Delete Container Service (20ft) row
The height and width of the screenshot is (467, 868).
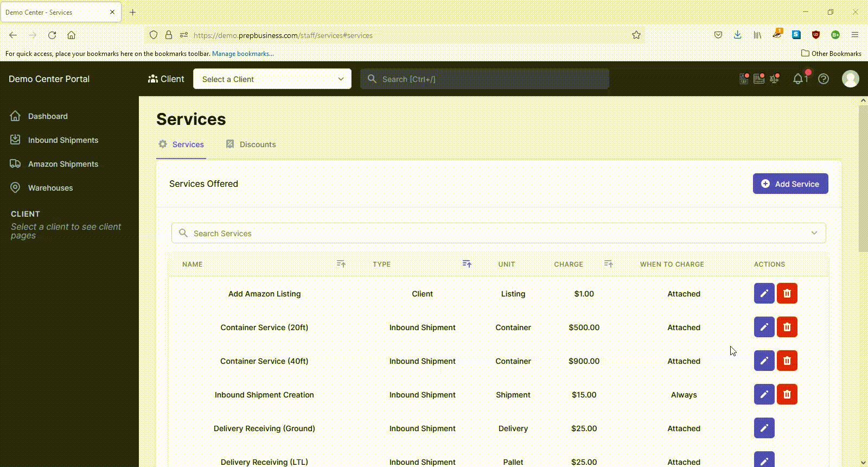(x=787, y=327)
